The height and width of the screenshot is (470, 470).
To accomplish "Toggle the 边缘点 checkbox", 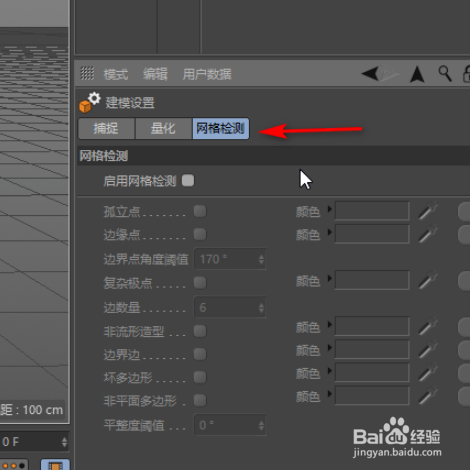I will (x=200, y=234).
